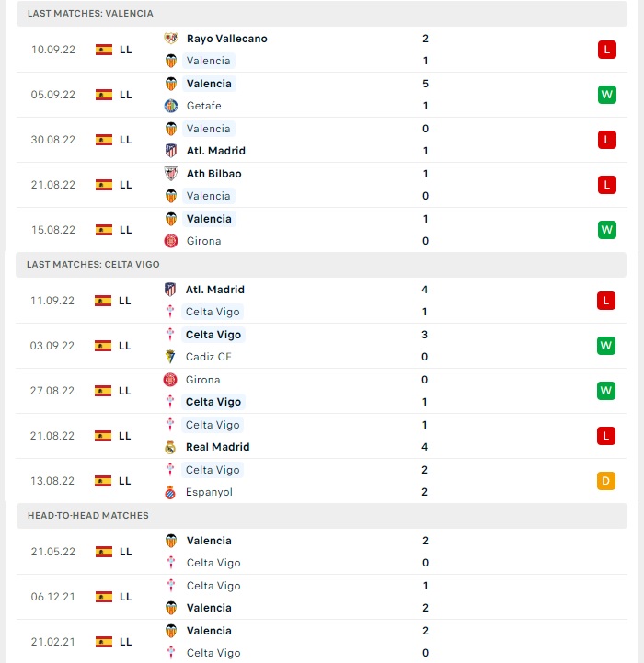Open the Rayo Vallecano team link
Image resolution: width=644 pixels, height=663 pixels.
click(x=227, y=39)
